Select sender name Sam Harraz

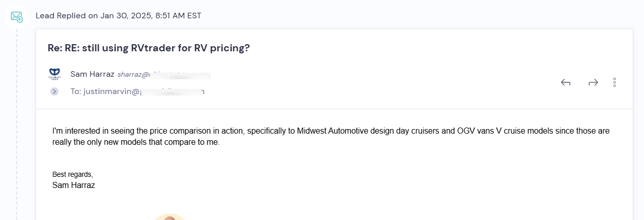(x=92, y=74)
